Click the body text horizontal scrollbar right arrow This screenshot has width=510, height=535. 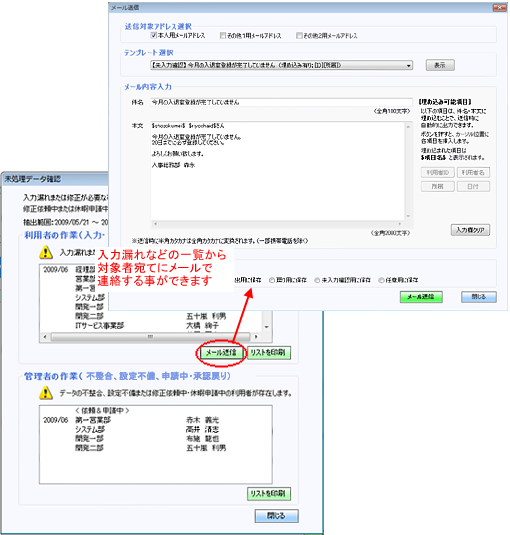(400, 224)
